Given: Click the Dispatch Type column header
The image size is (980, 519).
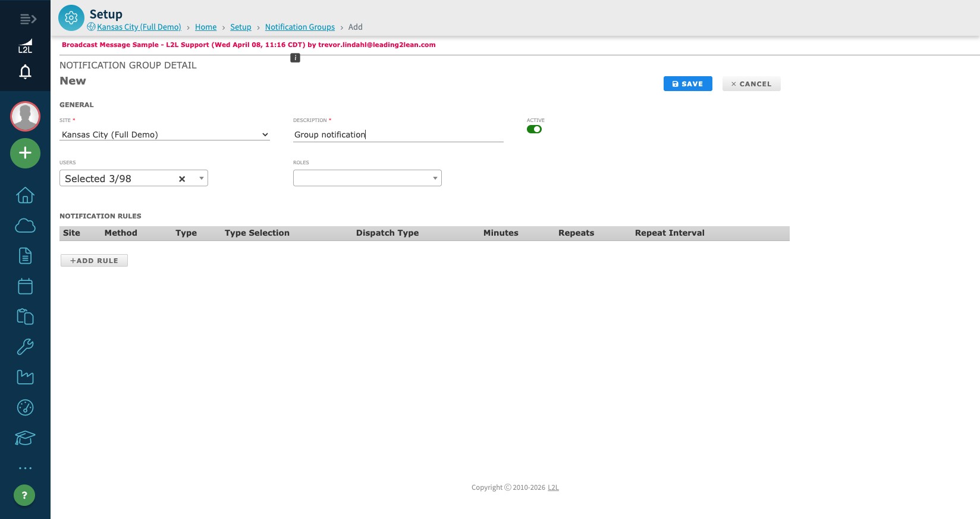Looking at the screenshot, I should pos(388,233).
